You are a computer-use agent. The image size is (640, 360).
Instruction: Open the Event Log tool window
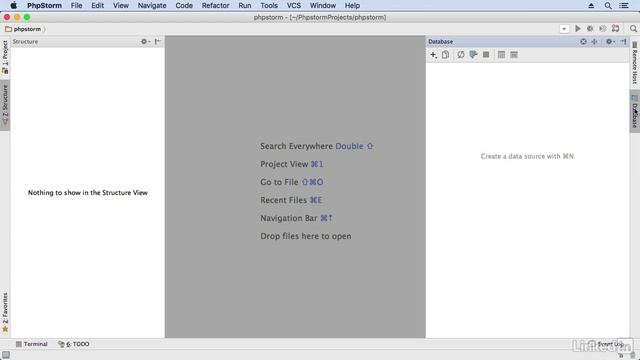tap(608, 344)
